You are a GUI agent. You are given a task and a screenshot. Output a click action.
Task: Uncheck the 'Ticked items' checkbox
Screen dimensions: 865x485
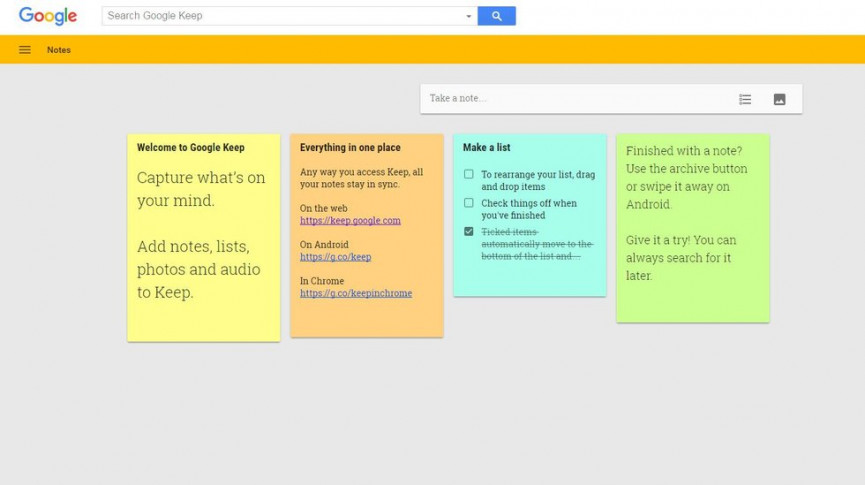[468, 231]
